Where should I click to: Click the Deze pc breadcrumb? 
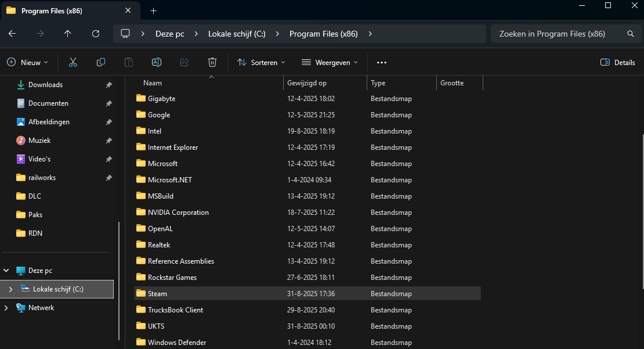click(169, 34)
